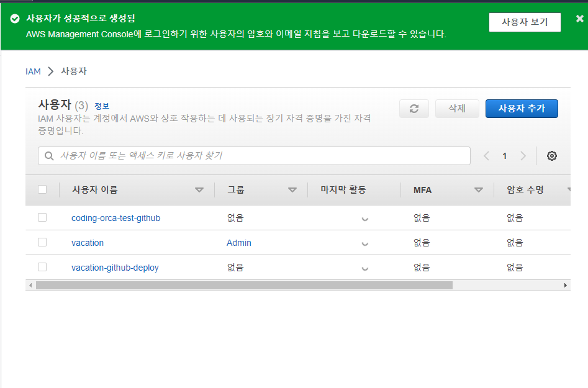The image size is (588, 388).
Task: Click 사용자 breadcrumb text
Action: click(74, 71)
